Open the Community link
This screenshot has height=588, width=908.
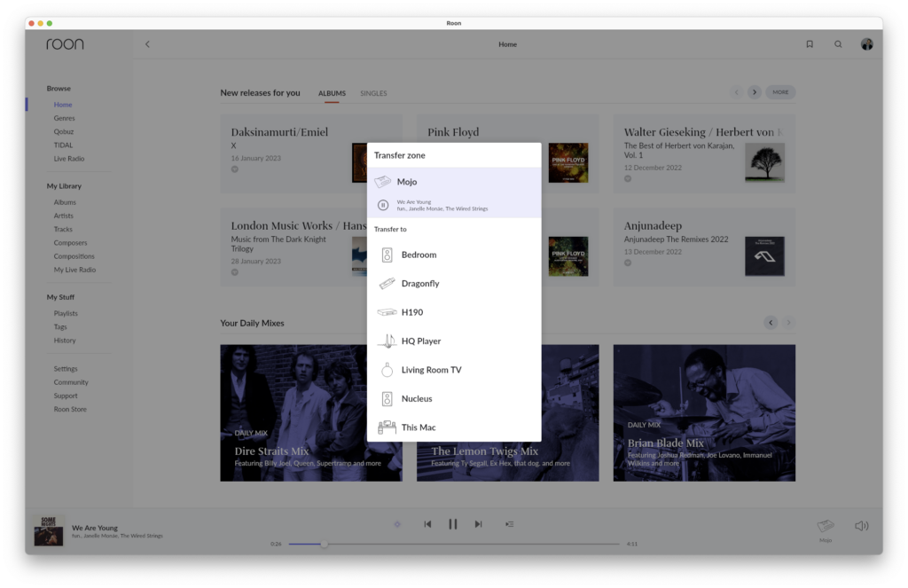click(x=71, y=382)
